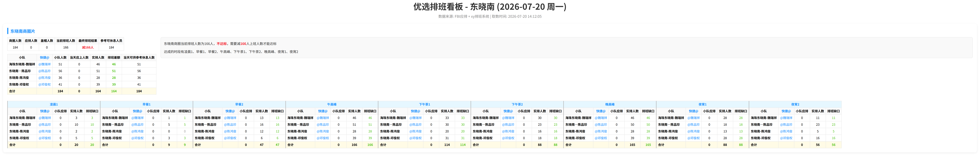Image resolution: width=980 pixels, height=156 pixels.
Task: Click @魏瑞祥 link in the 晚高峰 table
Action: 601,118
